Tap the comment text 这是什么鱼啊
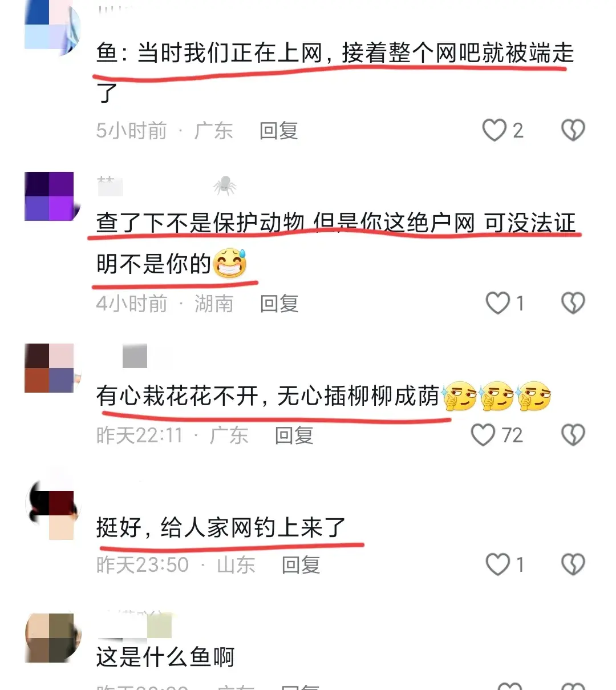This screenshot has width=616, height=690. [165, 657]
